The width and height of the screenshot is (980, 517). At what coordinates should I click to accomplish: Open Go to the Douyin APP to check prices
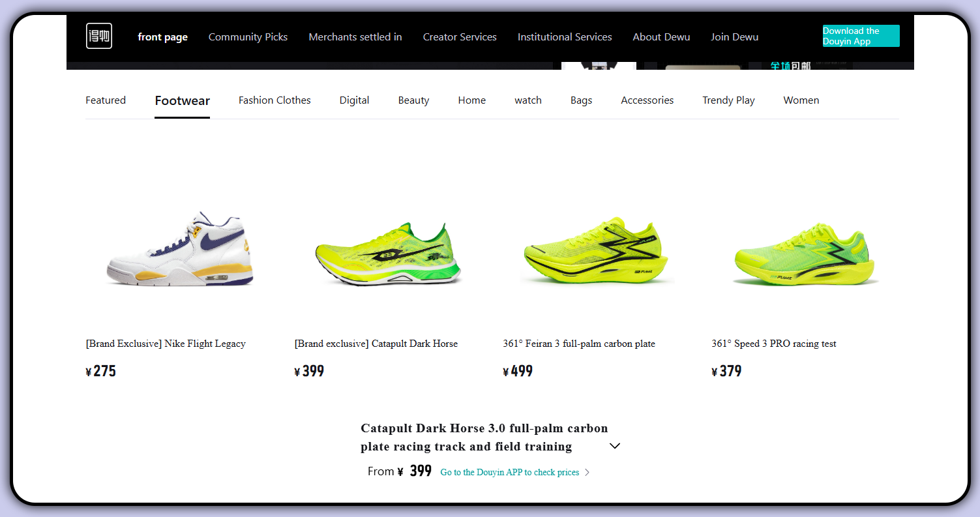(x=509, y=472)
